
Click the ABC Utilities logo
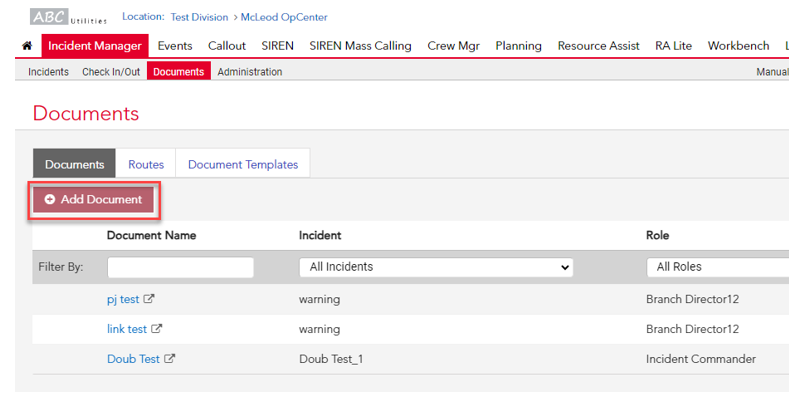(69, 17)
